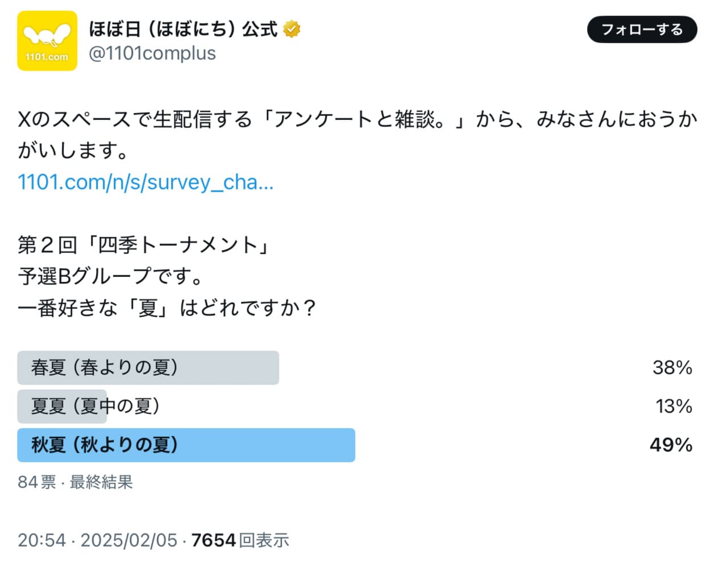
Task: Click the 84票 vote count
Action: pos(36,482)
